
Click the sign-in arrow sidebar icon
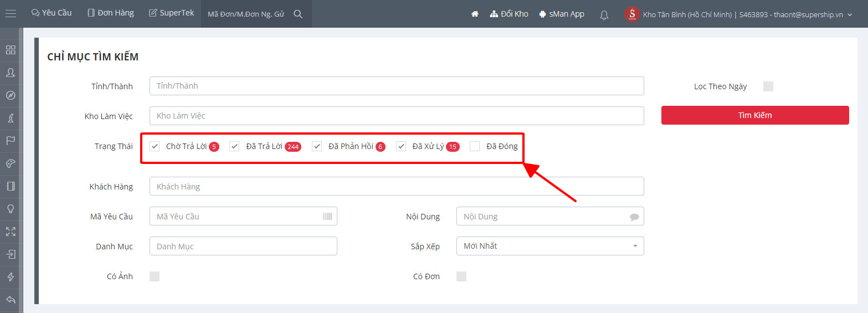point(11,254)
